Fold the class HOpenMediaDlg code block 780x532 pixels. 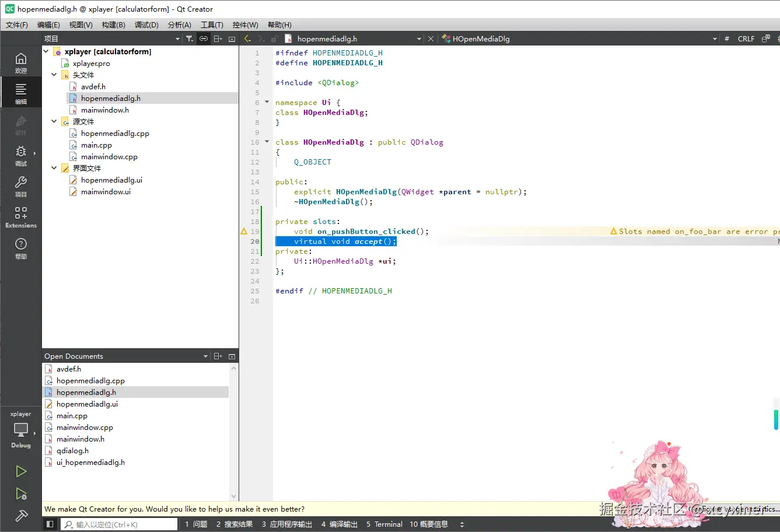[x=267, y=142]
